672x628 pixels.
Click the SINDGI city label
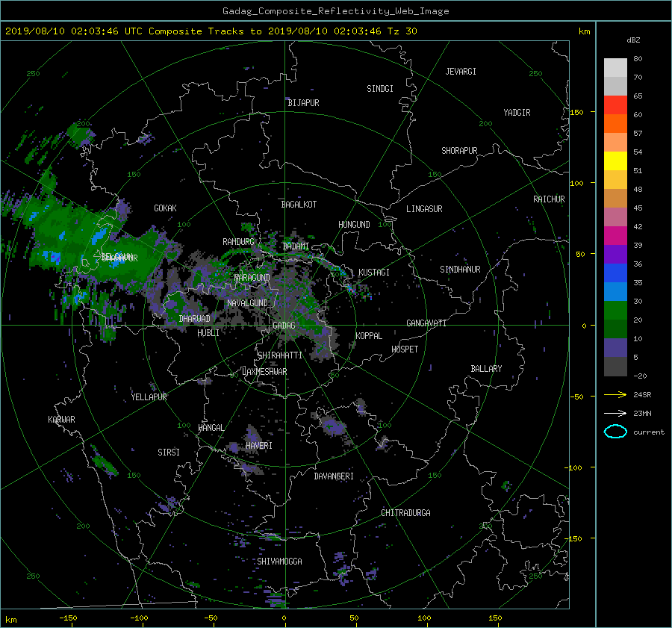pos(380,89)
